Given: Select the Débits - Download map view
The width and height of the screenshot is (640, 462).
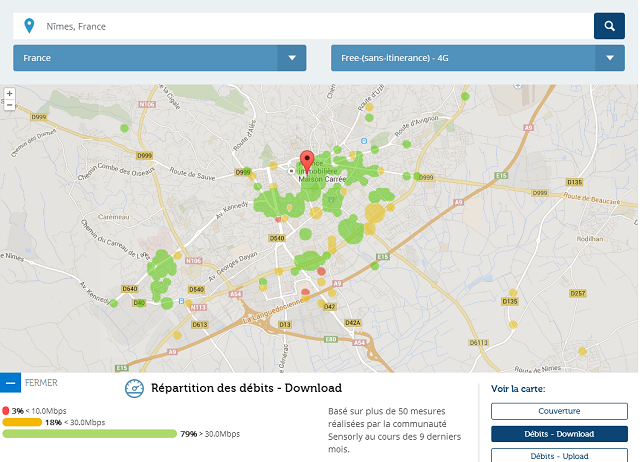Looking at the screenshot, I should click(559, 434).
